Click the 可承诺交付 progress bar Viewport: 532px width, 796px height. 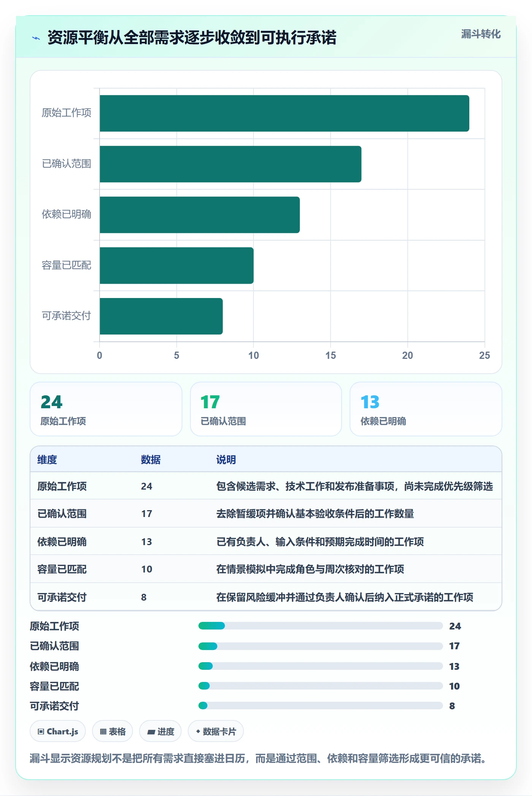[321, 706]
